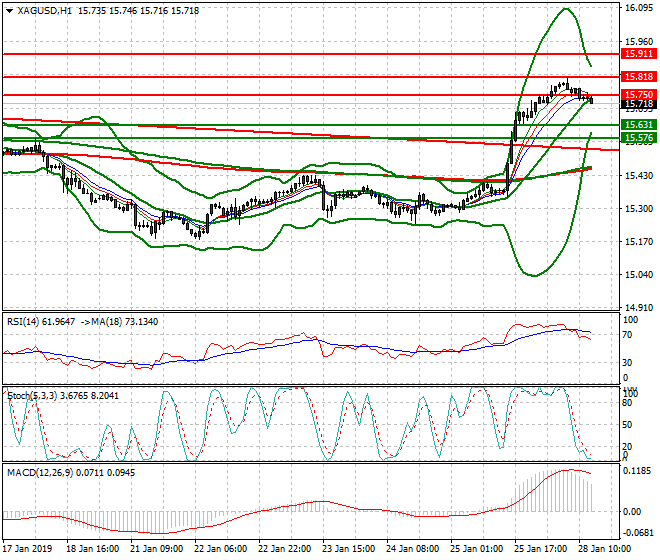Click the 15.040 value on price axis

(x=637, y=275)
